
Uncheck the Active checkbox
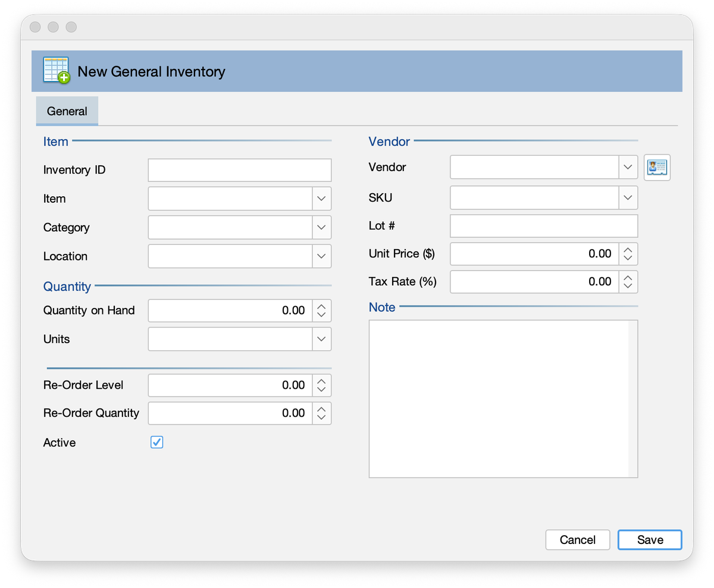point(156,442)
